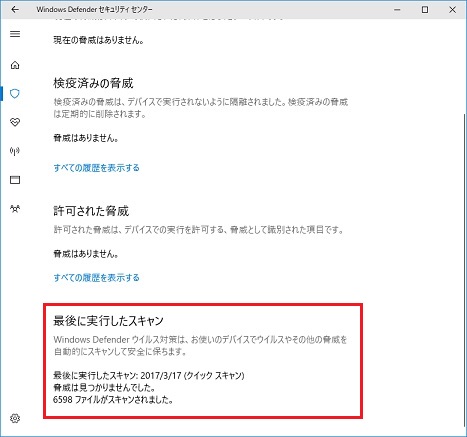
Task: Open Firewall and network protection icon
Action: coord(15,151)
